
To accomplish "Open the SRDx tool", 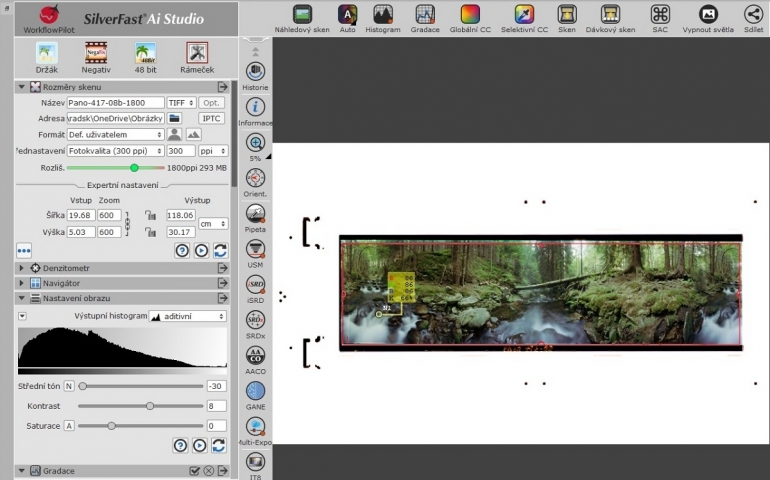I will (255, 320).
